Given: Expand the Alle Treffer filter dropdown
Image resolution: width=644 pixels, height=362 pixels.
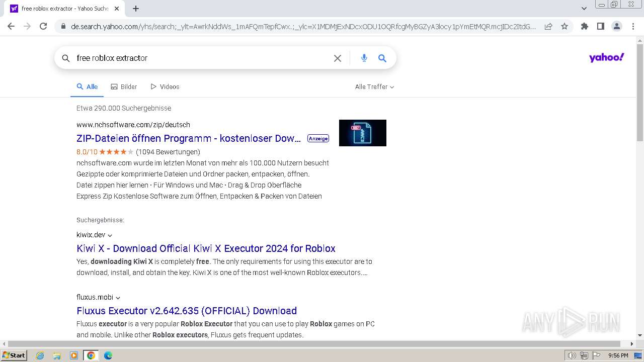Looking at the screenshot, I should pos(374,86).
